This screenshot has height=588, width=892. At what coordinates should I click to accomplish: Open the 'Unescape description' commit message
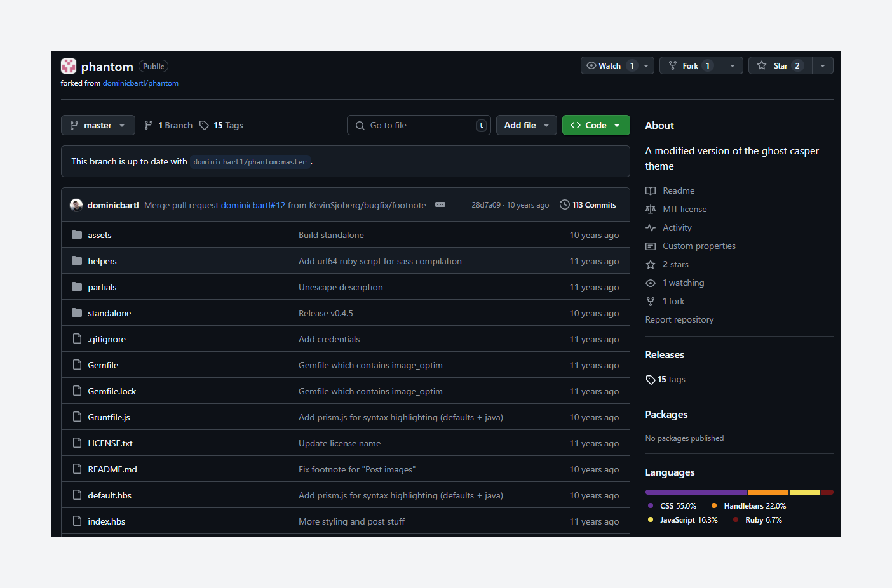click(x=341, y=287)
